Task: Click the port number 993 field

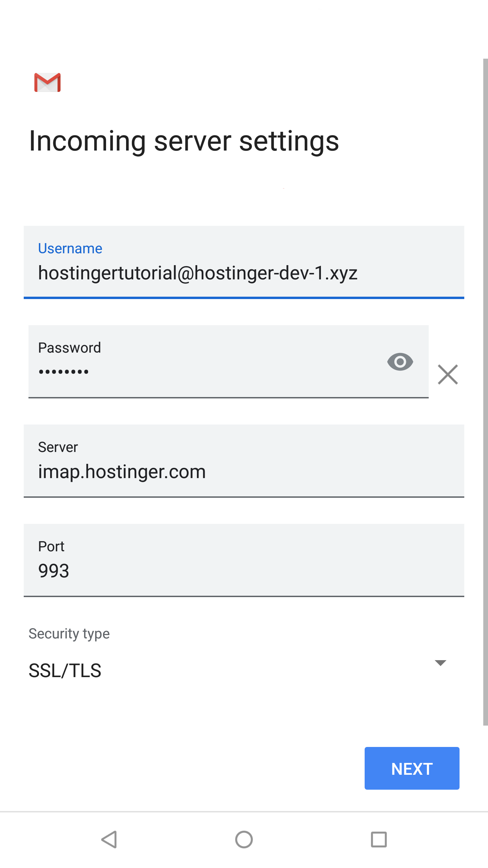Action: point(54,571)
